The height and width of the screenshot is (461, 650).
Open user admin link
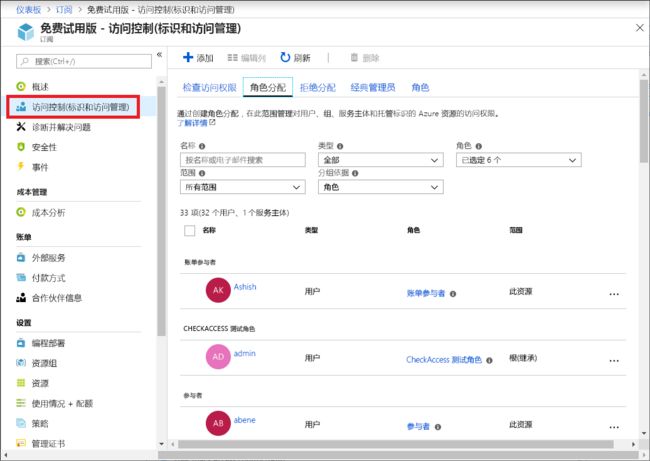click(245, 353)
